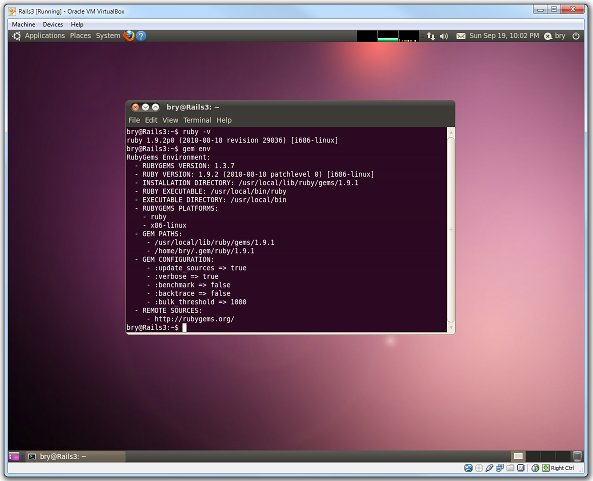Screen dimensions: 593x481
Task: Open the Ubuntu Help question mark icon
Action: 141,36
